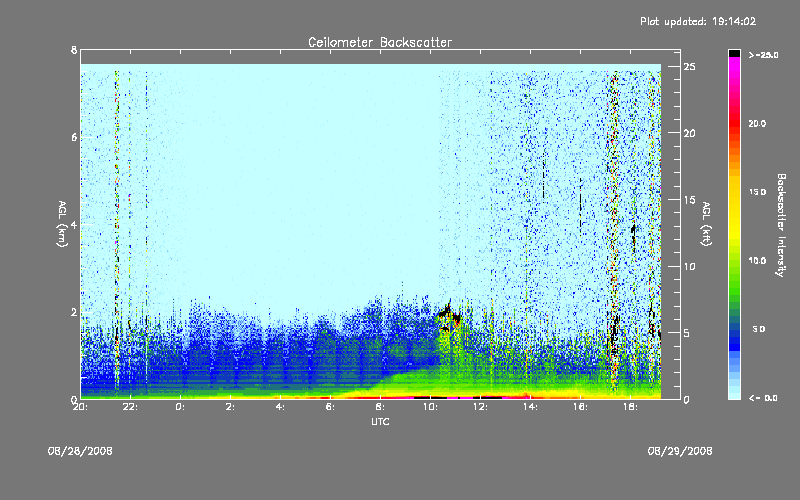800x500 pixels.
Task: Click the "20.0" colorbar value label
Action: click(757, 123)
